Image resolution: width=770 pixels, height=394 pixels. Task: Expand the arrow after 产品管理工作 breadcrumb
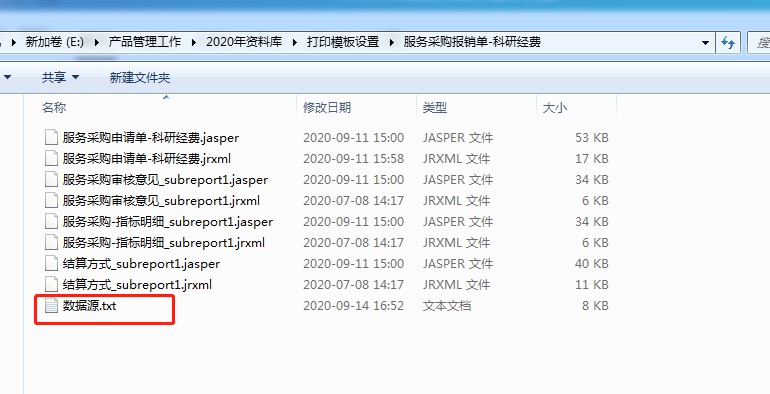[x=193, y=42]
